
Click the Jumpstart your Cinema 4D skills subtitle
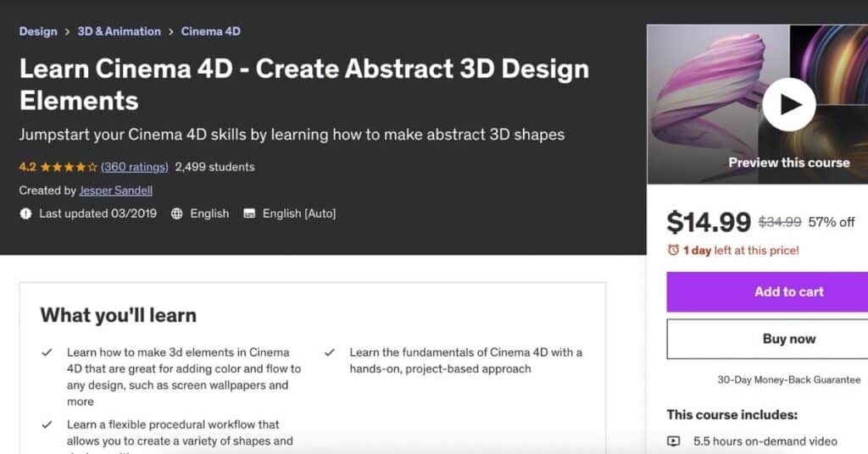point(292,135)
